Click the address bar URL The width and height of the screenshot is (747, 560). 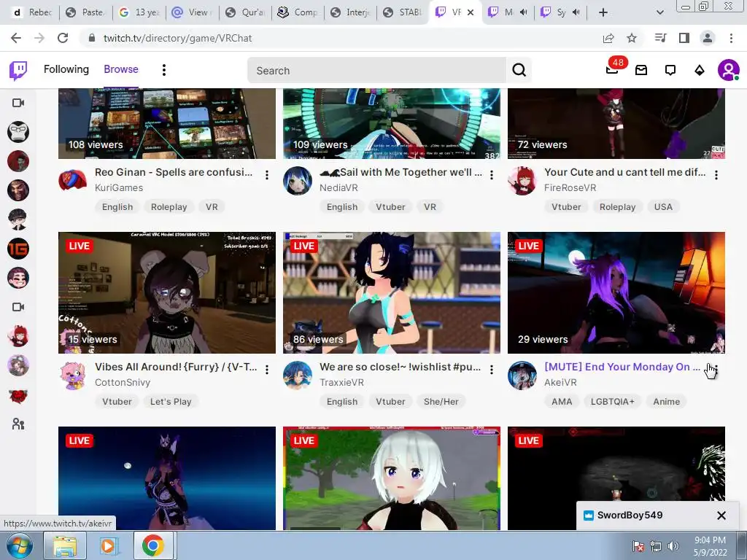[177, 38]
